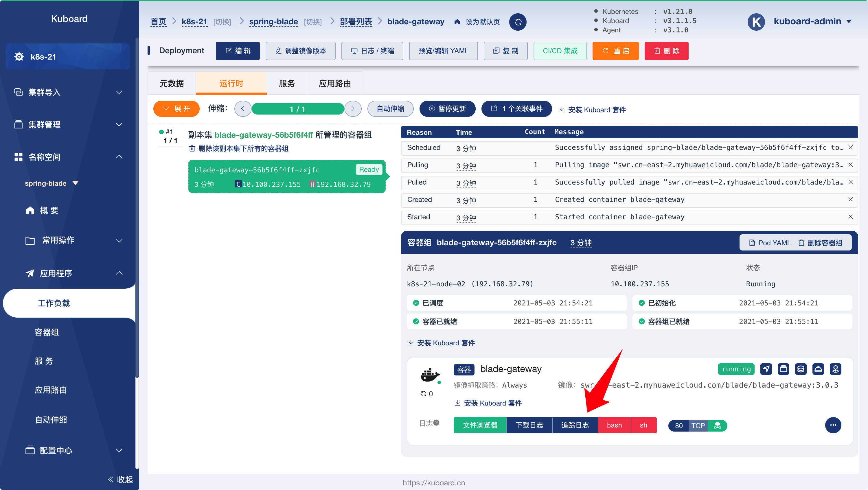
Task: Click the refresh icon beside 设为默认页
Action: coord(518,22)
